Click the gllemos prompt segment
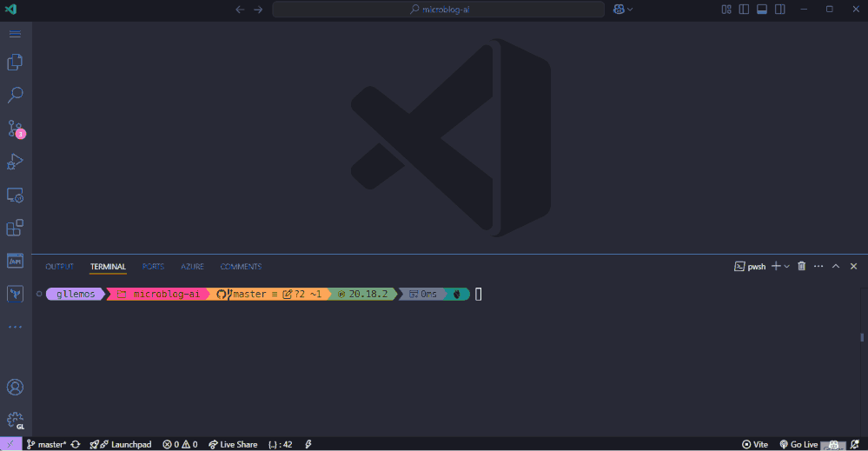Image resolution: width=868 pixels, height=451 pixels. click(x=76, y=294)
